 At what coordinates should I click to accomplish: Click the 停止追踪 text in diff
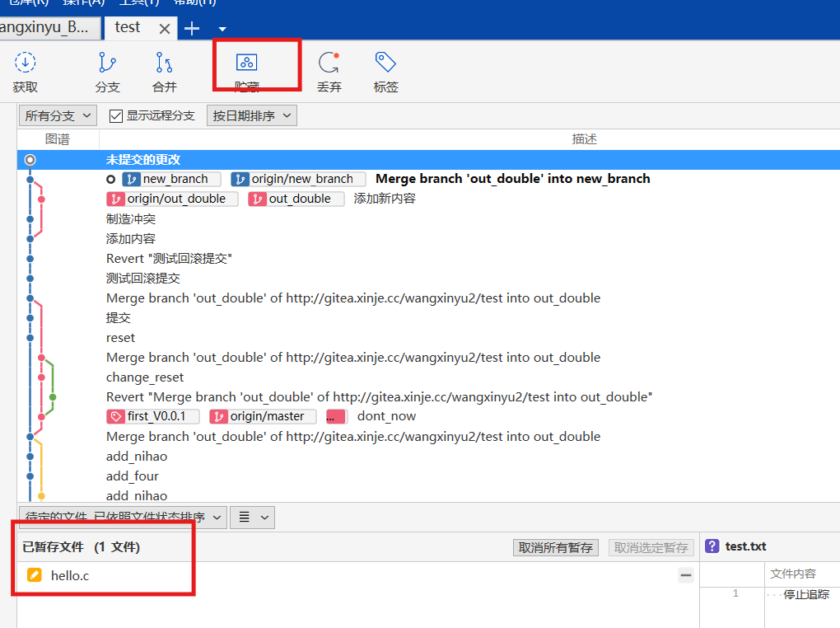(806, 594)
